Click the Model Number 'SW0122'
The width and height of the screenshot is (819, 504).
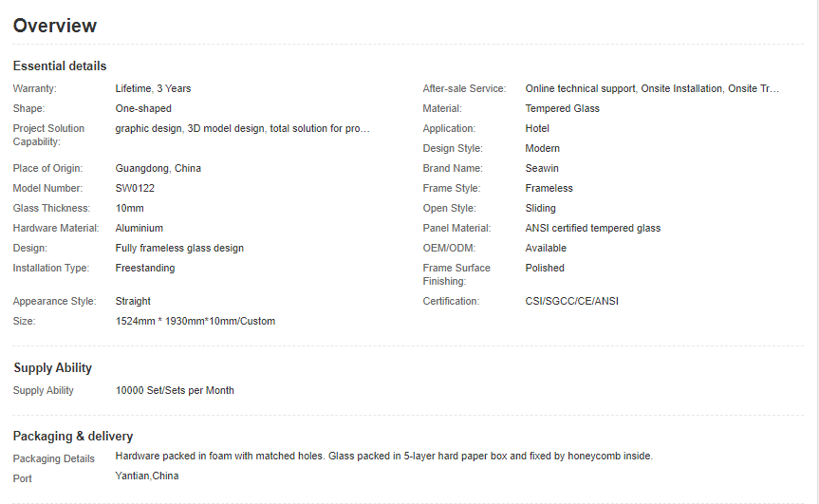(x=135, y=188)
